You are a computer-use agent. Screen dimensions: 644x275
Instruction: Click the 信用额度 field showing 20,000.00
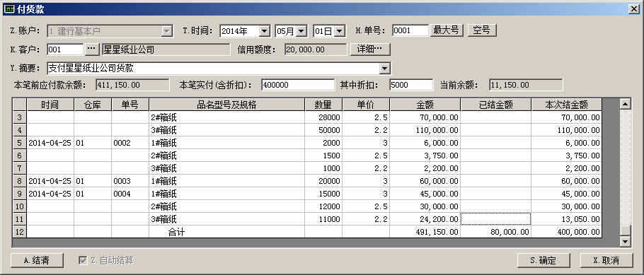point(316,49)
